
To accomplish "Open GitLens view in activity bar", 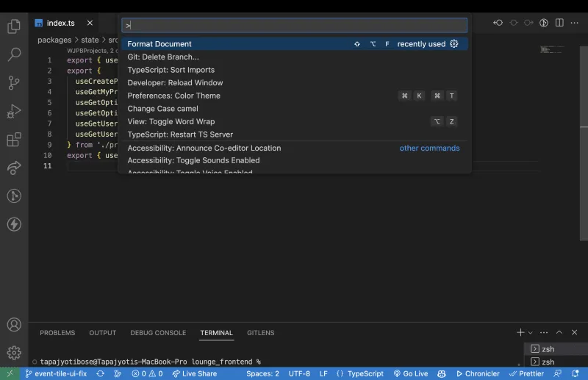I will point(14,196).
